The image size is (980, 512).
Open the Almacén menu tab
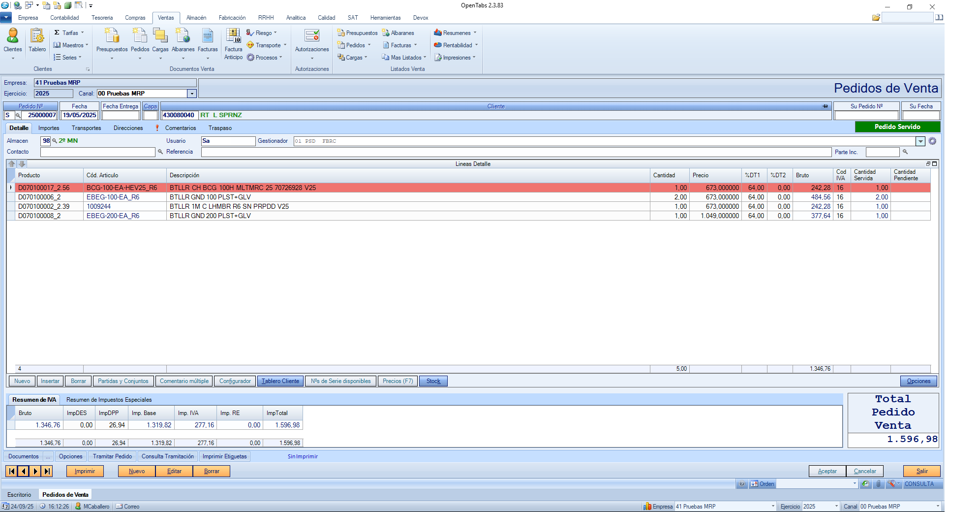(x=196, y=18)
